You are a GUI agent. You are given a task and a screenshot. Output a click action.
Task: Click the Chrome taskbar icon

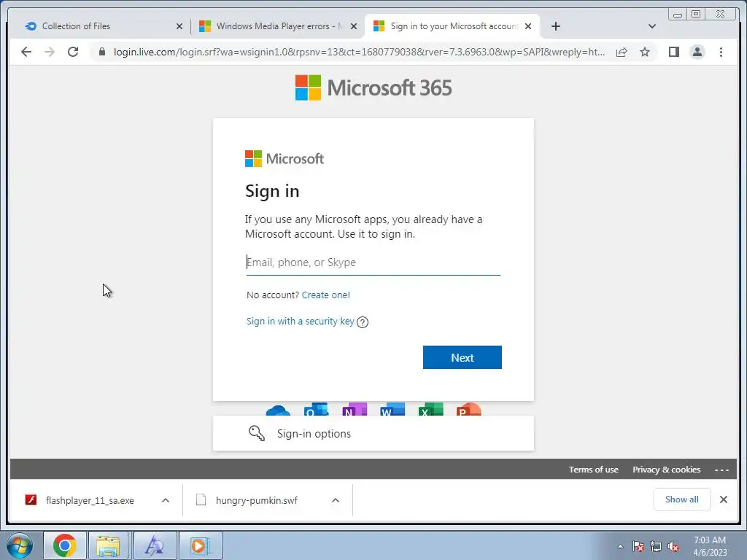(x=65, y=545)
